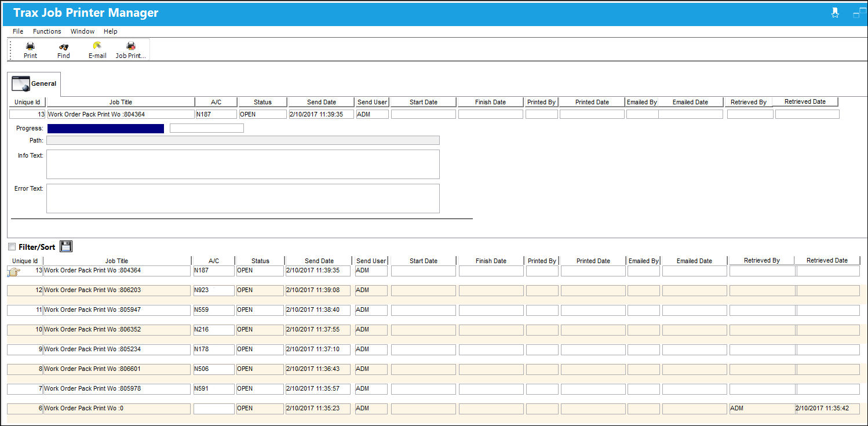868x426 pixels.
Task: Click into the Path field
Action: [243, 140]
